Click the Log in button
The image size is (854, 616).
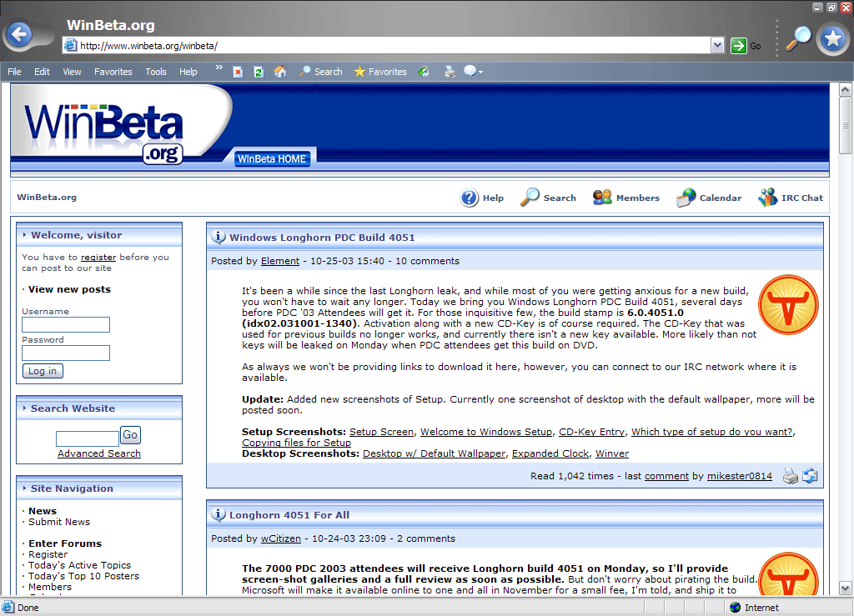tap(43, 371)
